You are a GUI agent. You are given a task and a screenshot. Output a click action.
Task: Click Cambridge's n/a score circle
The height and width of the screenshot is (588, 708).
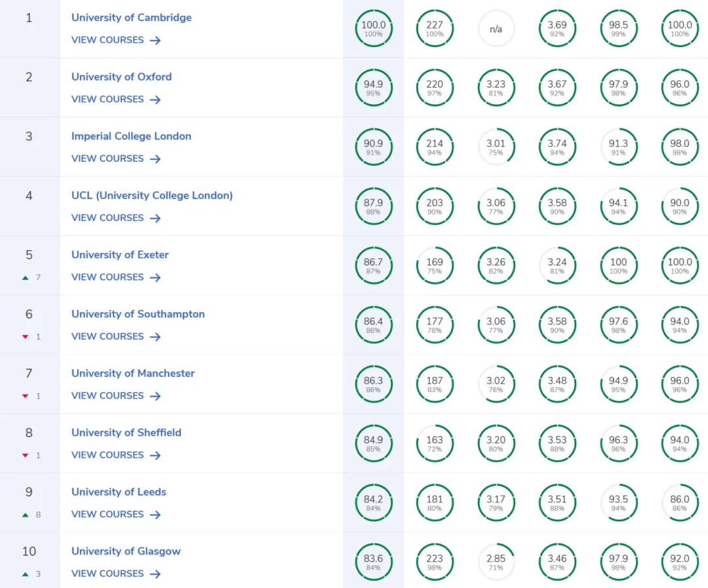[x=496, y=29]
